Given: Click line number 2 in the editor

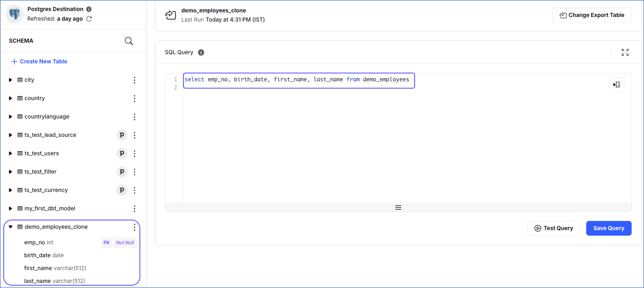Looking at the screenshot, I should [176, 88].
